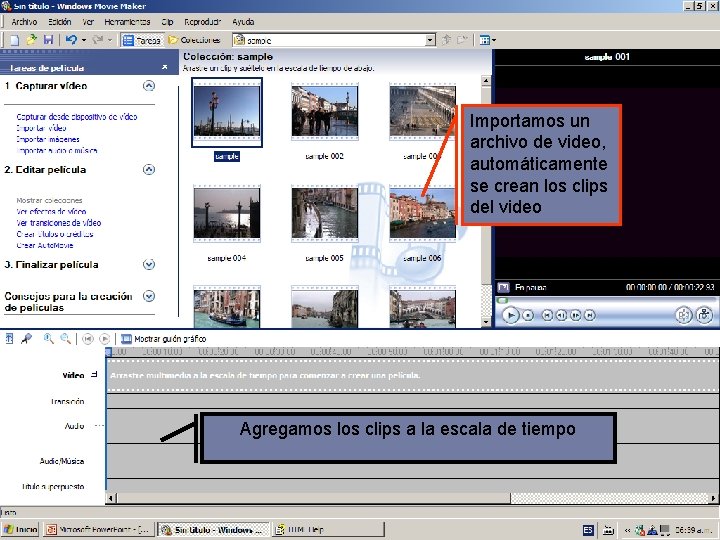
Task: Click the Rewind Timeline icon
Action: [x=87, y=339]
